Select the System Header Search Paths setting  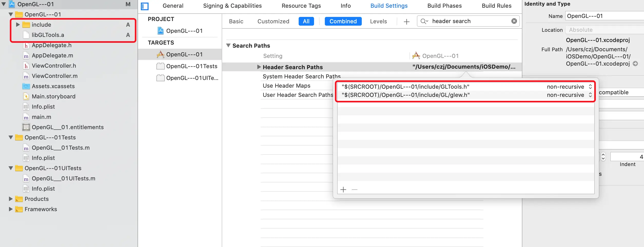coord(302,76)
